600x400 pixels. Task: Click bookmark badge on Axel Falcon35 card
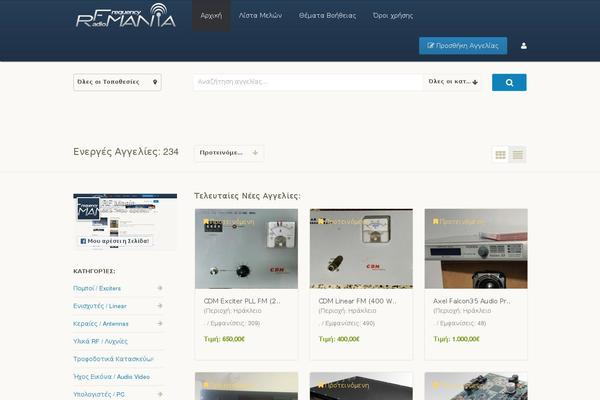(435, 221)
